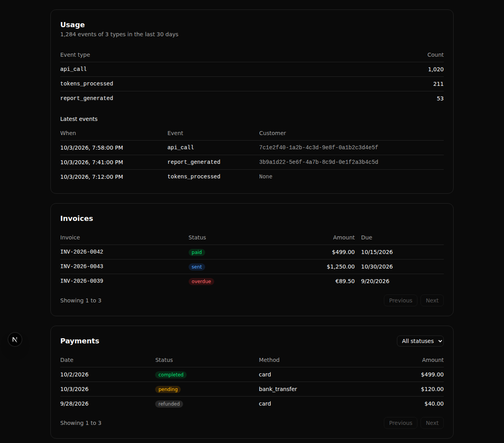Click customer ID starting with 3b9a1d22
Viewport: 504px width, 443px height.
pos(319,162)
